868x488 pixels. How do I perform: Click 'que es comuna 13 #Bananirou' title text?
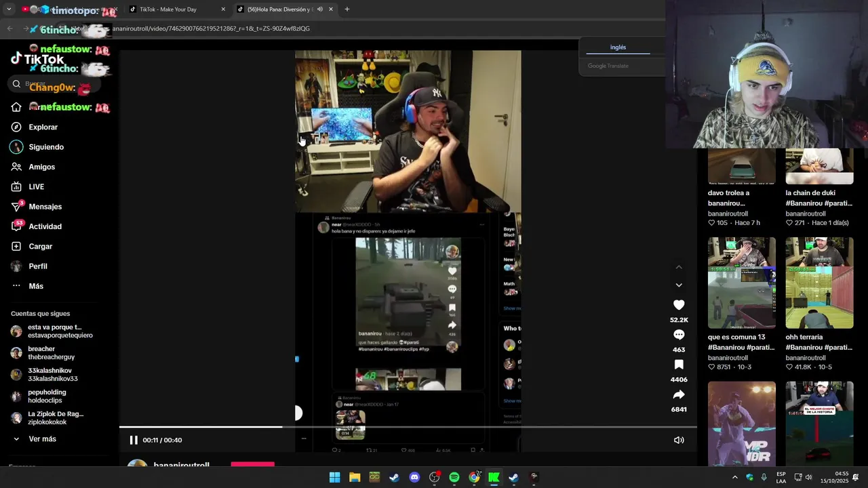coord(741,342)
